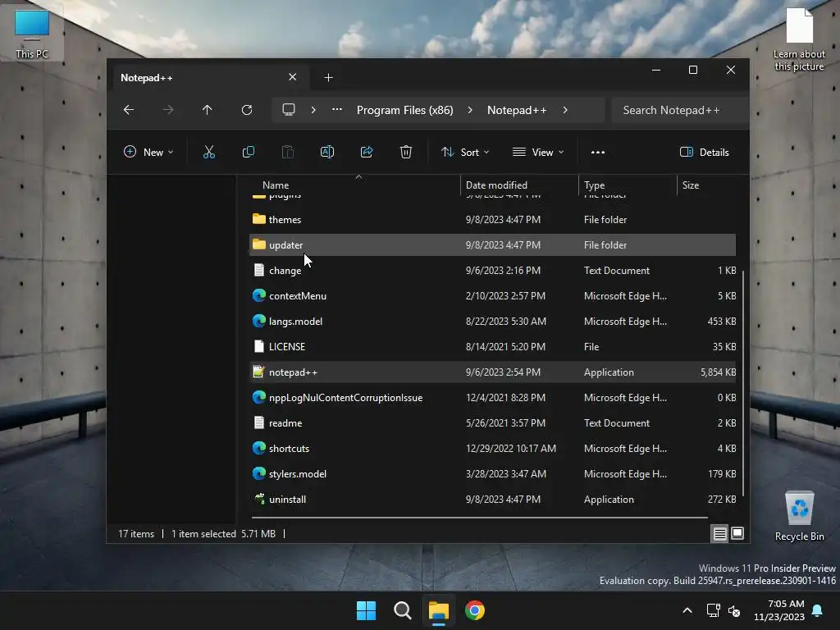Select the contextMenu Edge file icon
This screenshot has width=840, height=630.
pyautogui.click(x=259, y=295)
